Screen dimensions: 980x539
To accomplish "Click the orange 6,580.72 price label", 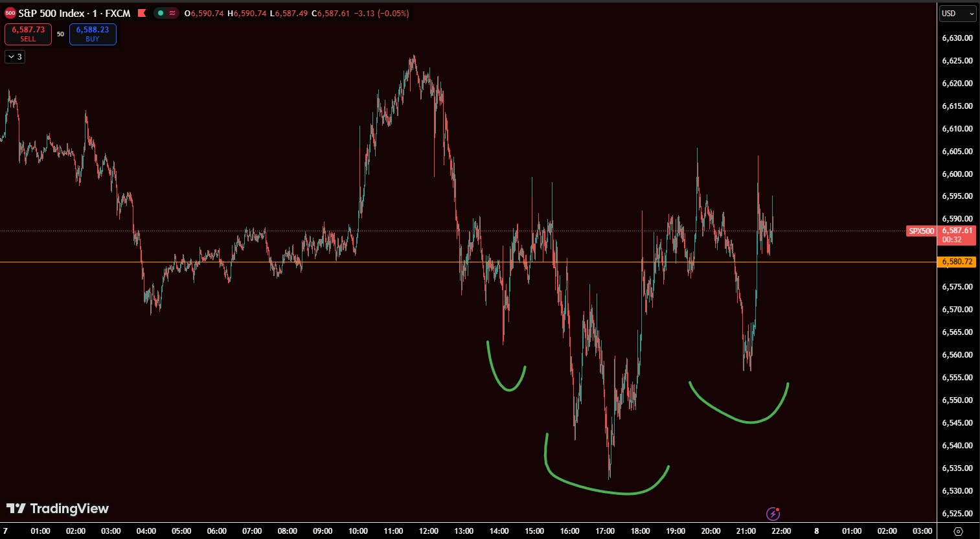I will [x=957, y=262].
